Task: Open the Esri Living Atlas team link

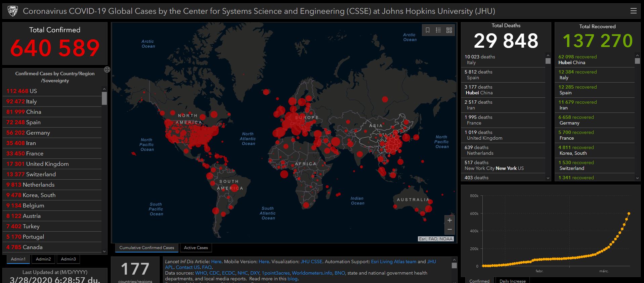Action: [x=393, y=262]
